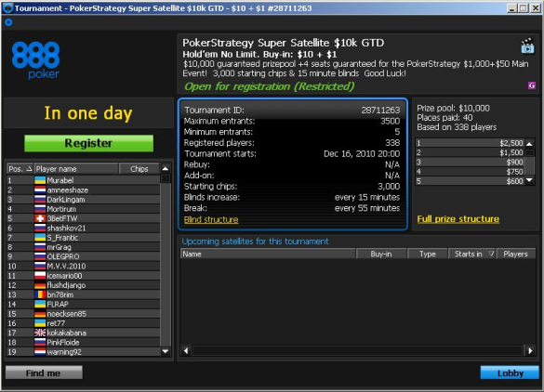The image size is (544, 392).
Task: Click the 888 poker logo
Action: click(35, 60)
